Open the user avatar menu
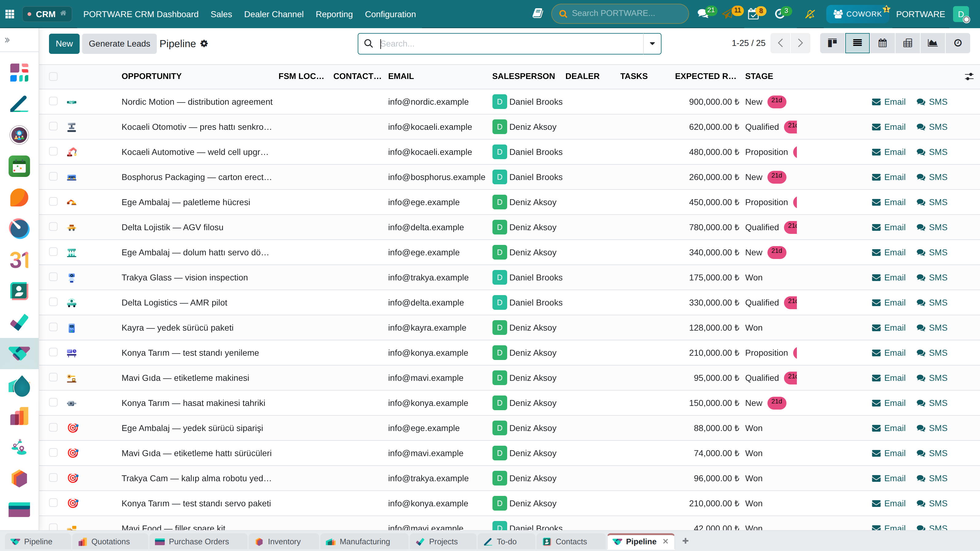The width and height of the screenshot is (980, 551). 961,14
